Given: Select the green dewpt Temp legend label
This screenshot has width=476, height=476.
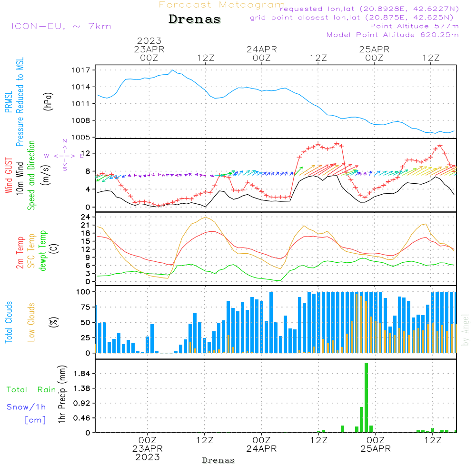Looking at the screenshot, I should (x=43, y=250).
